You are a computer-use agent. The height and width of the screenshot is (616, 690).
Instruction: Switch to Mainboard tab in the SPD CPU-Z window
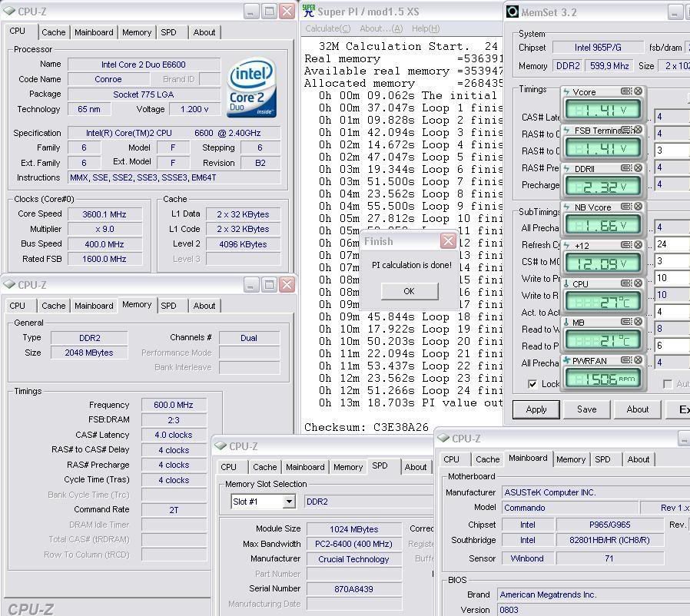point(305,467)
